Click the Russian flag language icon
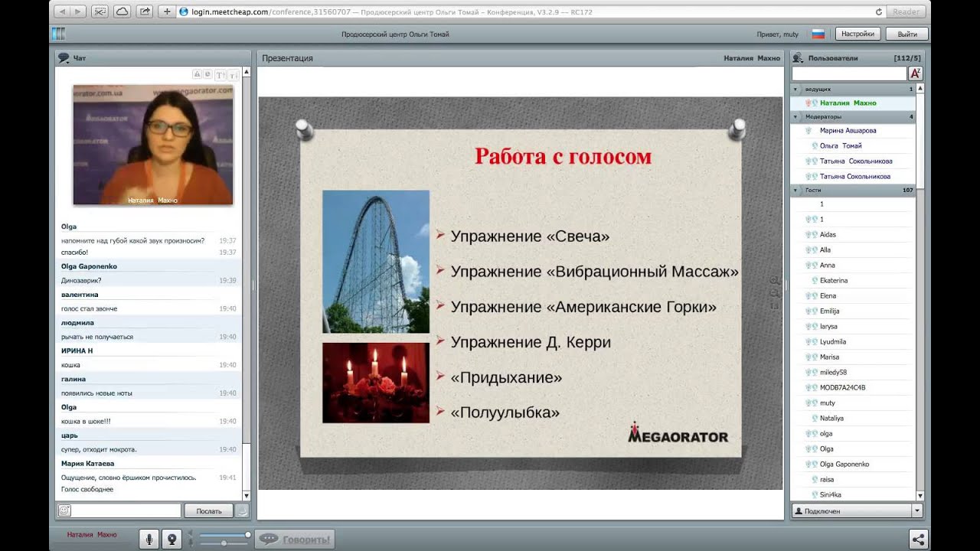 point(818,34)
